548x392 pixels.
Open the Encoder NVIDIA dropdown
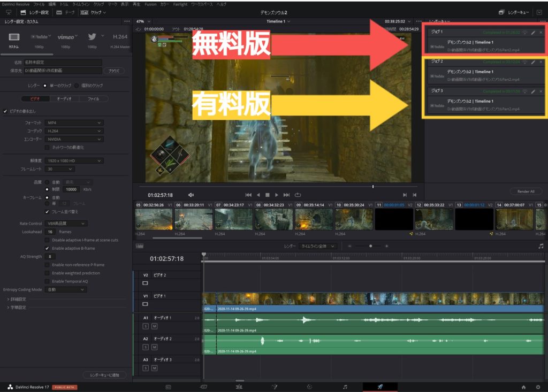click(x=74, y=139)
